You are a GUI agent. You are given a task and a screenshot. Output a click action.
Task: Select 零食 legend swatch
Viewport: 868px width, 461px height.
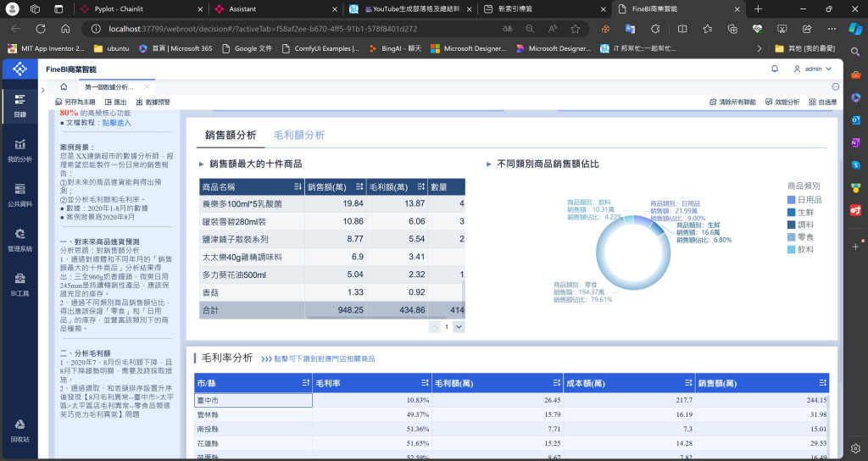point(791,237)
